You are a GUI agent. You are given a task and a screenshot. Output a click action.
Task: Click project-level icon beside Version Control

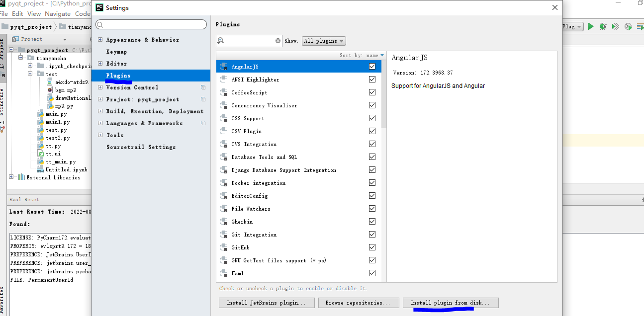(203, 87)
